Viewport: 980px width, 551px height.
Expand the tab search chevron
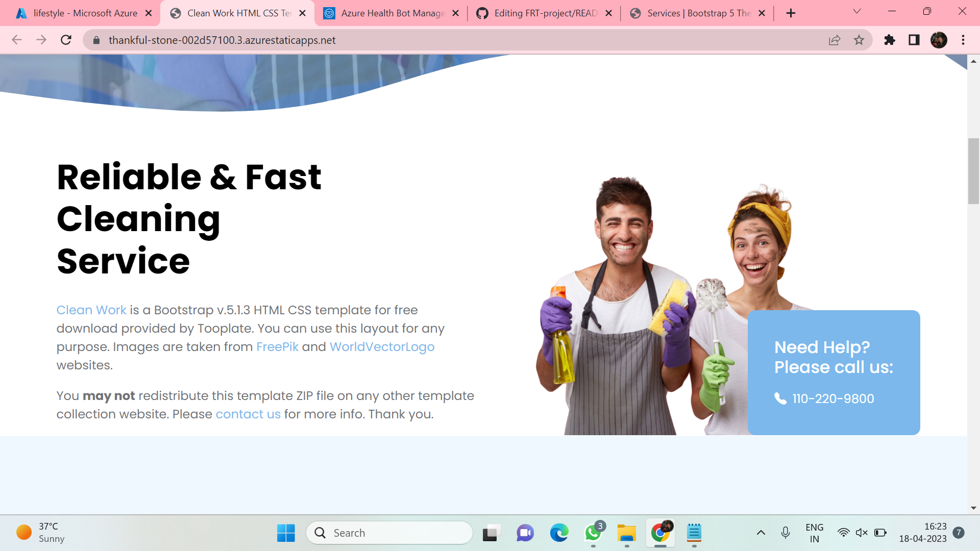[857, 12]
